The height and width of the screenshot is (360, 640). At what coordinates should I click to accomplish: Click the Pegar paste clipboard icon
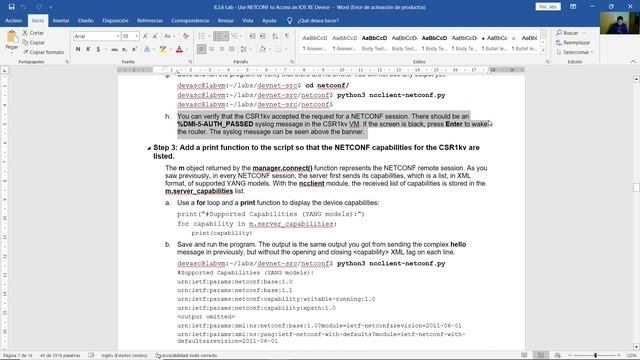(x=12, y=37)
